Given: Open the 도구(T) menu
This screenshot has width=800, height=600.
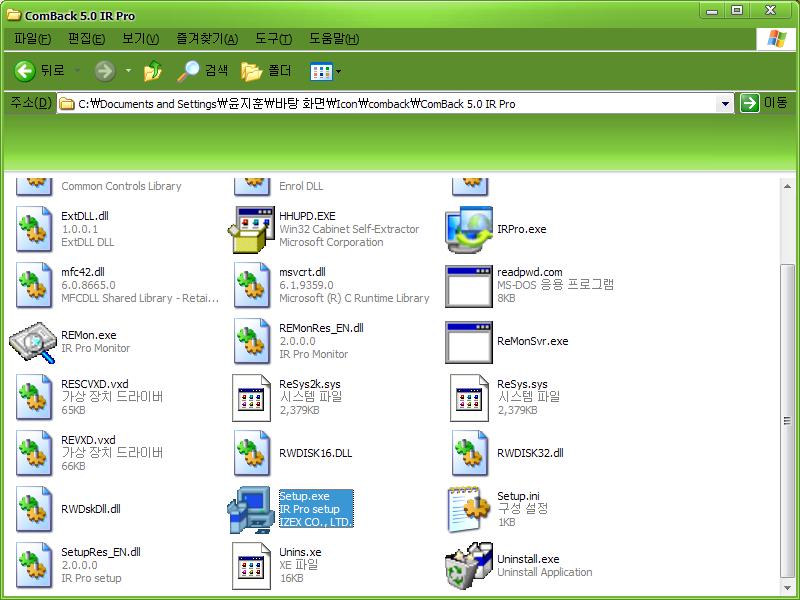Looking at the screenshot, I should click(273, 39).
